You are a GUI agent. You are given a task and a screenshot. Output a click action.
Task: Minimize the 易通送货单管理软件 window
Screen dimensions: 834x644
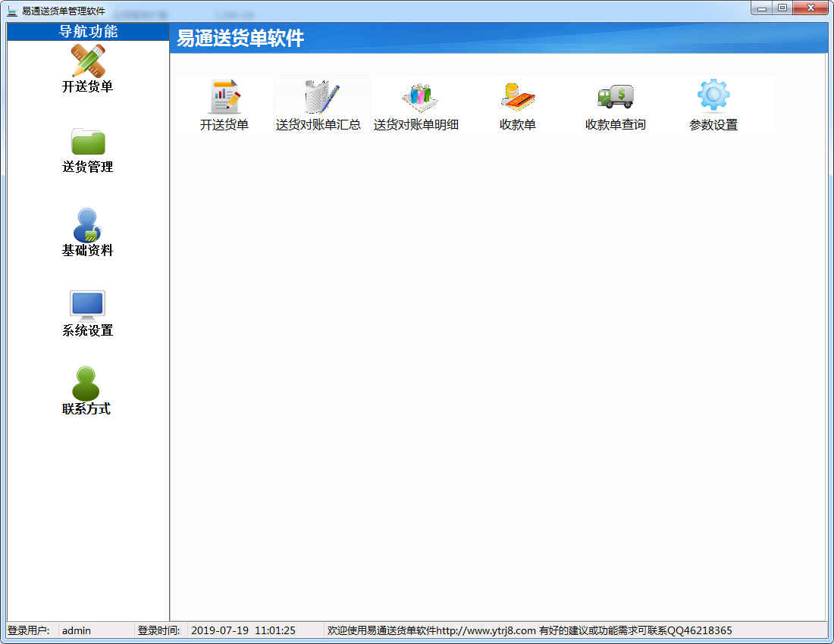tap(762, 8)
